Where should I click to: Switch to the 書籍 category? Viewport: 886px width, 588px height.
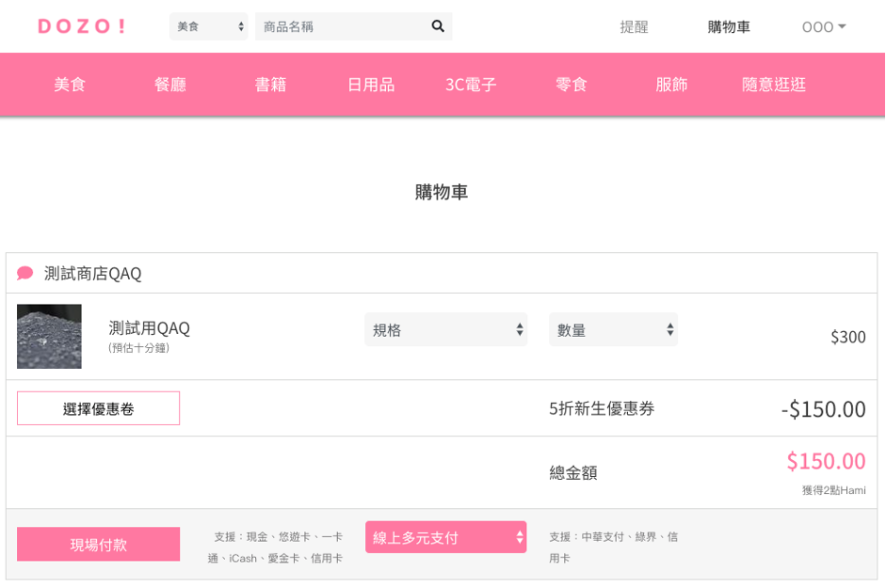(x=270, y=85)
